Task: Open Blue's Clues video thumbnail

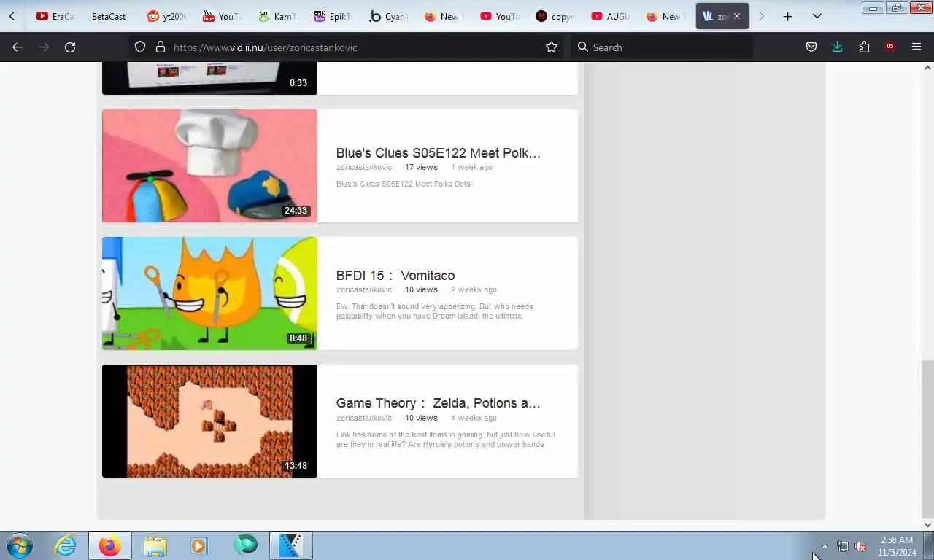Action: coord(209,166)
